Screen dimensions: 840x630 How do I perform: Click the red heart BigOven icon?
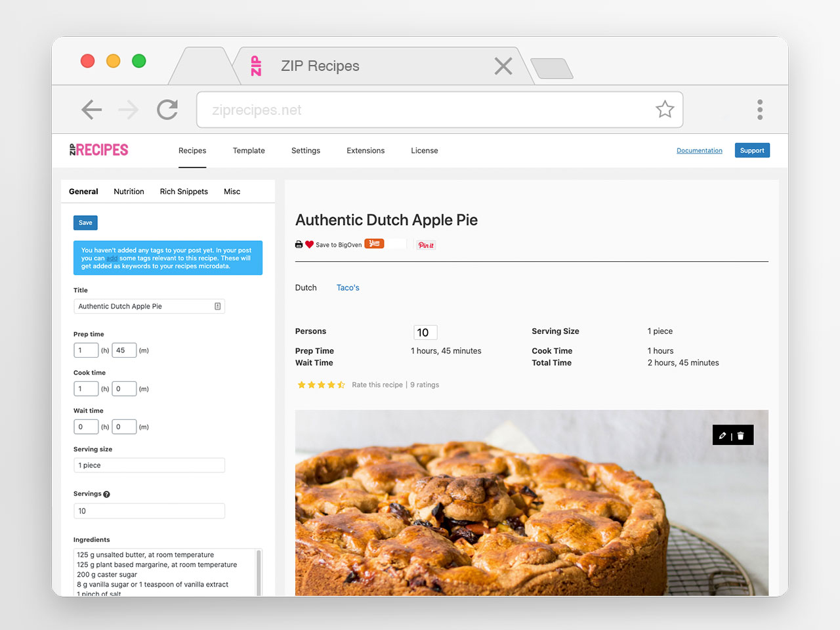point(309,245)
